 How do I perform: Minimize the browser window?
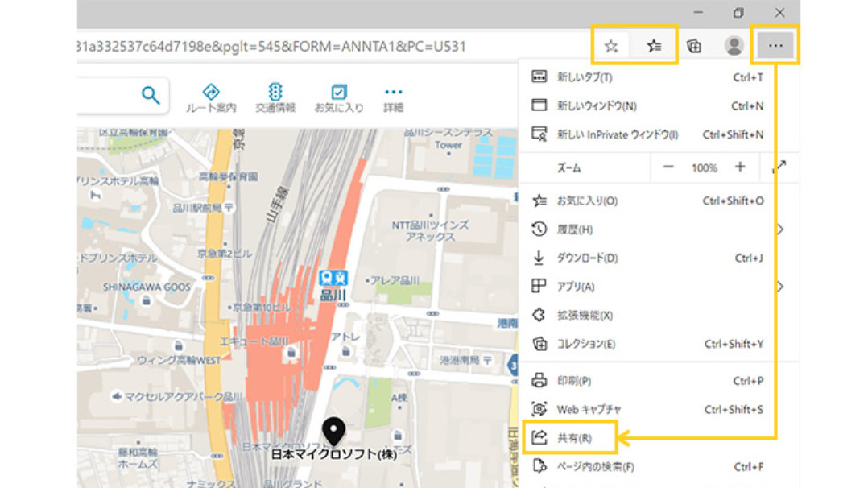699,12
